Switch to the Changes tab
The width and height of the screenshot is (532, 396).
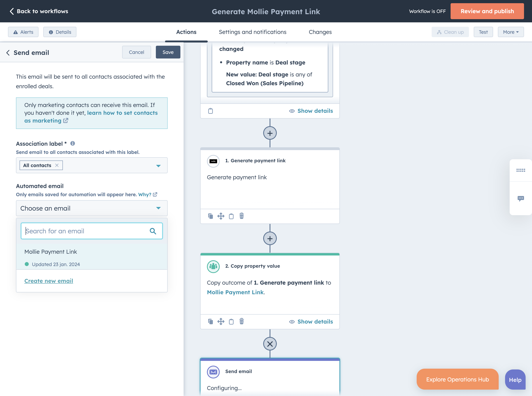click(x=320, y=32)
